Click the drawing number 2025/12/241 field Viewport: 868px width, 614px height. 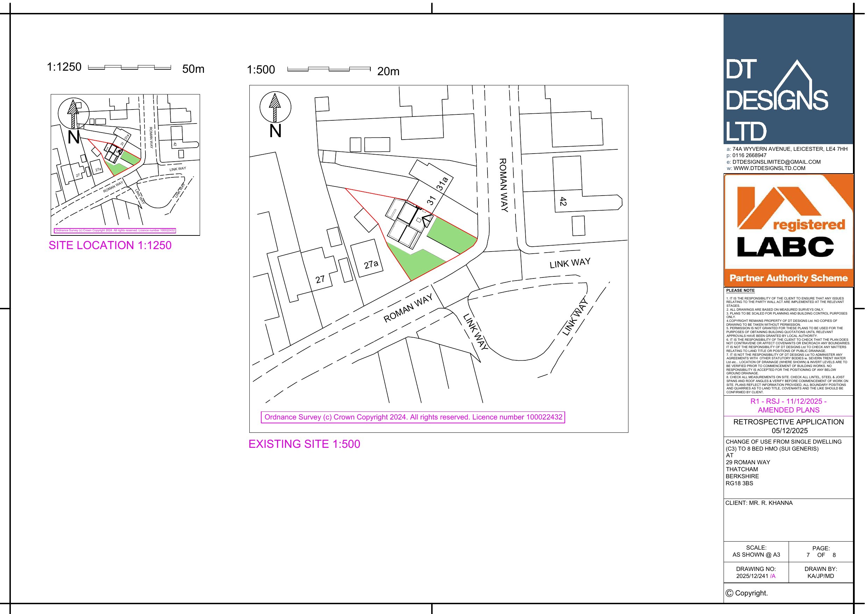(x=755, y=576)
